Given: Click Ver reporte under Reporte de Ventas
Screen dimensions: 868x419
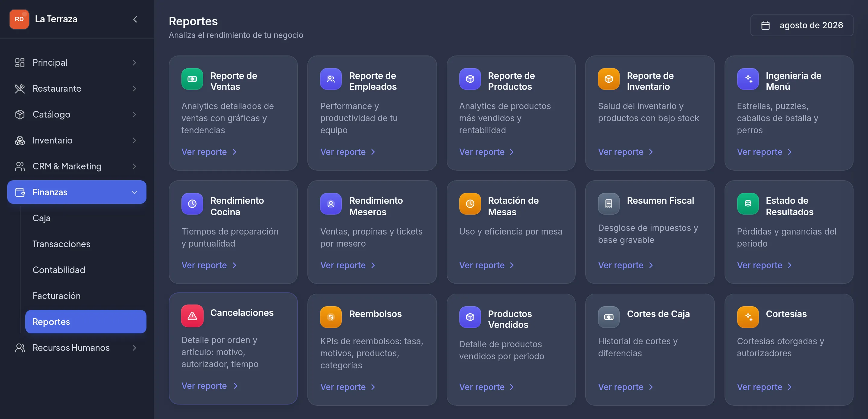Looking at the screenshot, I should tap(209, 152).
